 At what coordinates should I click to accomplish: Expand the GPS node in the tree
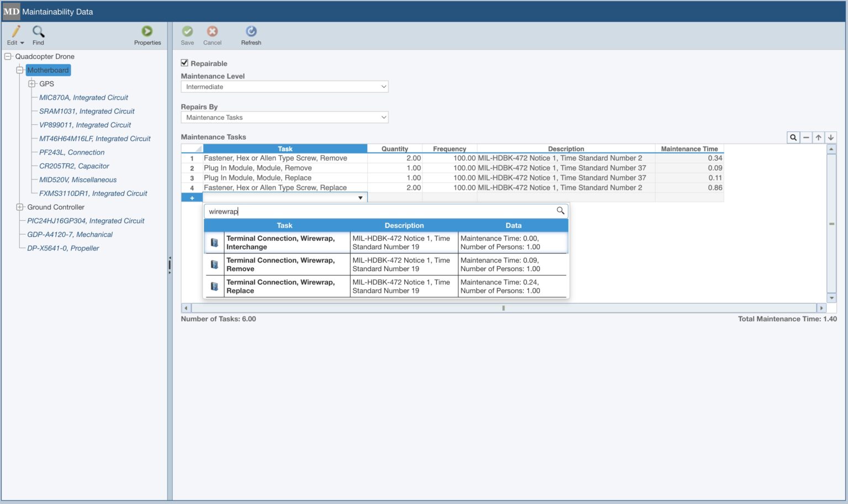point(33,83)
